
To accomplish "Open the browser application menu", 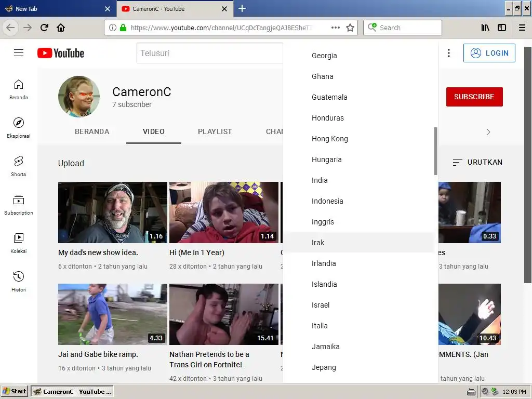I will pyautogui.click(x=522, y=28).
